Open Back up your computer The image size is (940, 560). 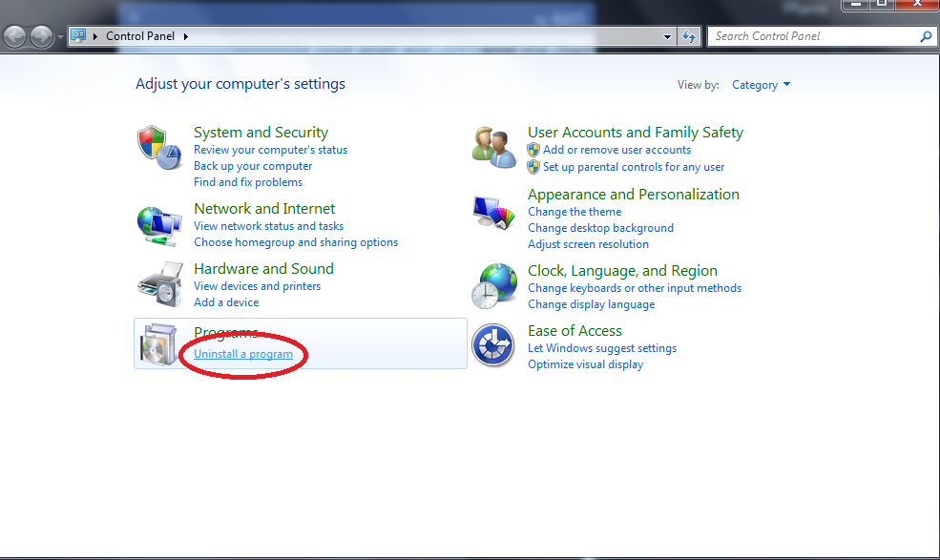(253, 166)
